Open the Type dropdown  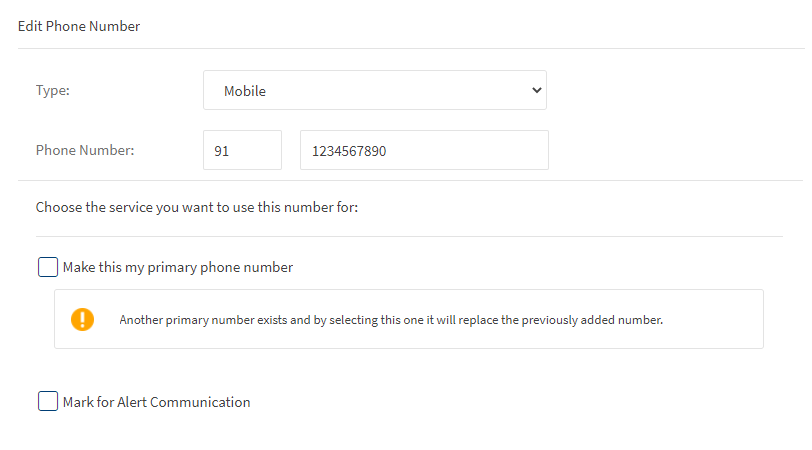tap(374, 90)
